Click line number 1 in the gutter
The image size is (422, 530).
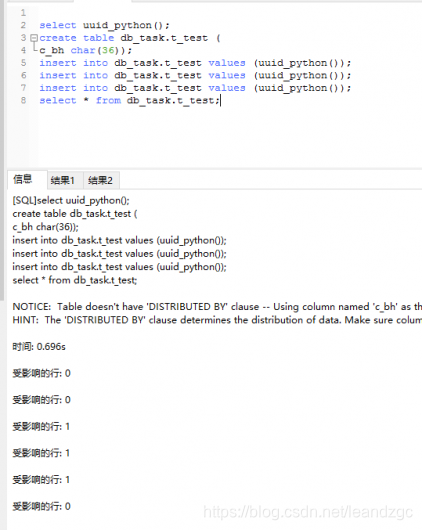(x=23, y=13)
